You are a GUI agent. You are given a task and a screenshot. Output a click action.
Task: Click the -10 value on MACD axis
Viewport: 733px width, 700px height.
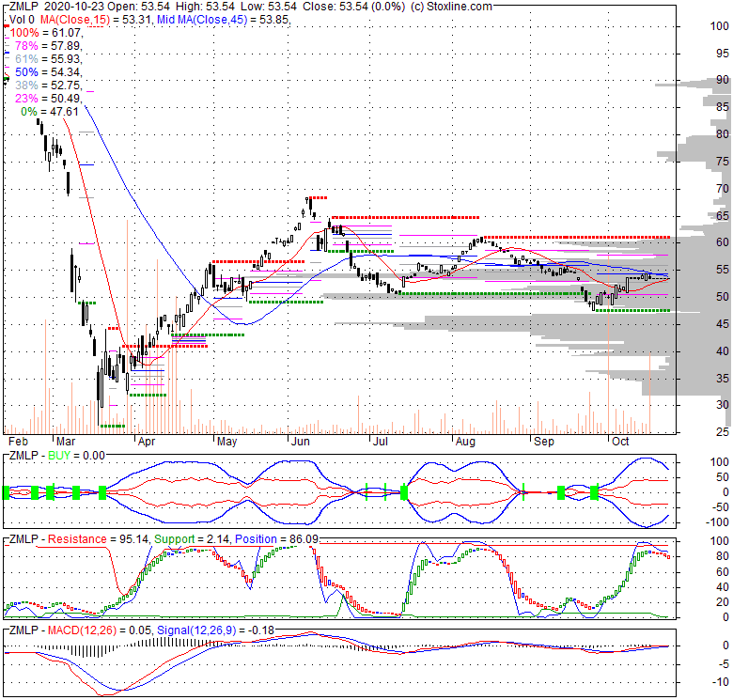[x=721, y=682]
